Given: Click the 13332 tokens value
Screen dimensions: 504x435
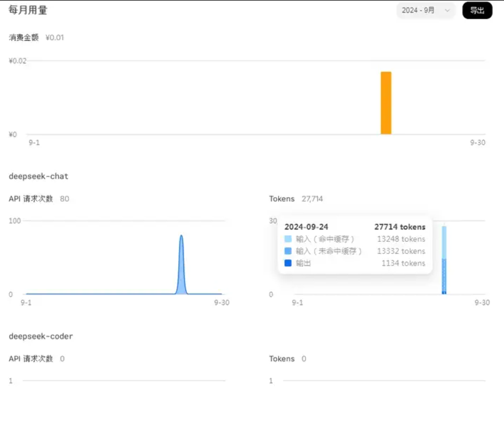Looking at the screenshot, I should click(401, 251).
